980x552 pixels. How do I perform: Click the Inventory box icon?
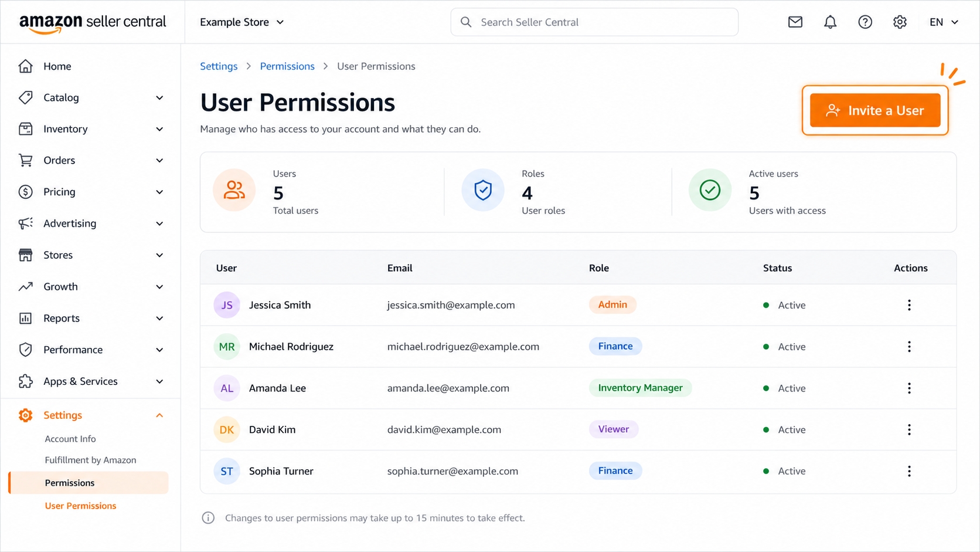click(x=25, y=129)
